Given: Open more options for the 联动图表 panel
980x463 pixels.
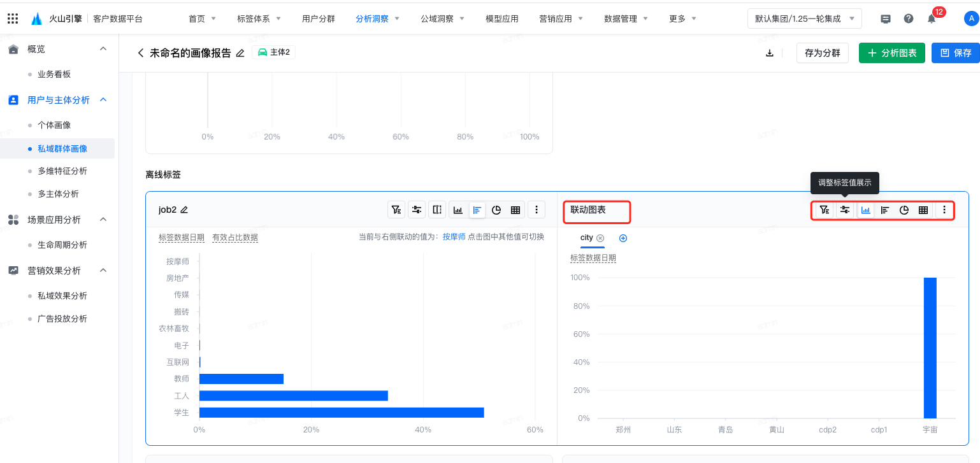Looking at the screenshot, I should point(944,210).
